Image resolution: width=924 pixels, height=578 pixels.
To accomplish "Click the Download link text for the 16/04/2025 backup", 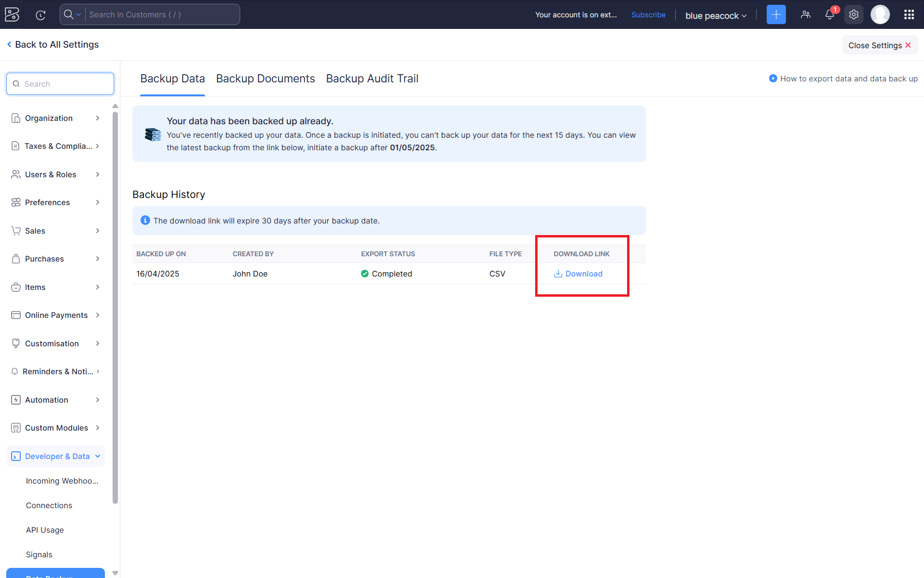I will point(584,274).
